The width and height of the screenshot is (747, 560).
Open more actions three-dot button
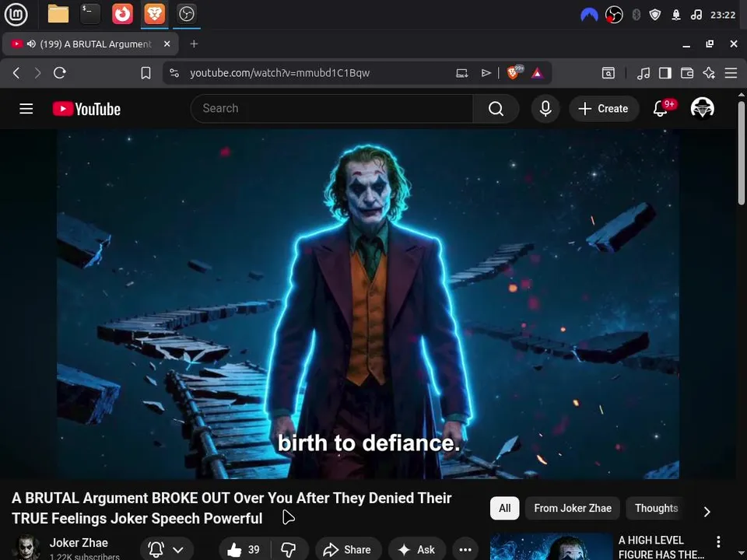coord(465,550)
